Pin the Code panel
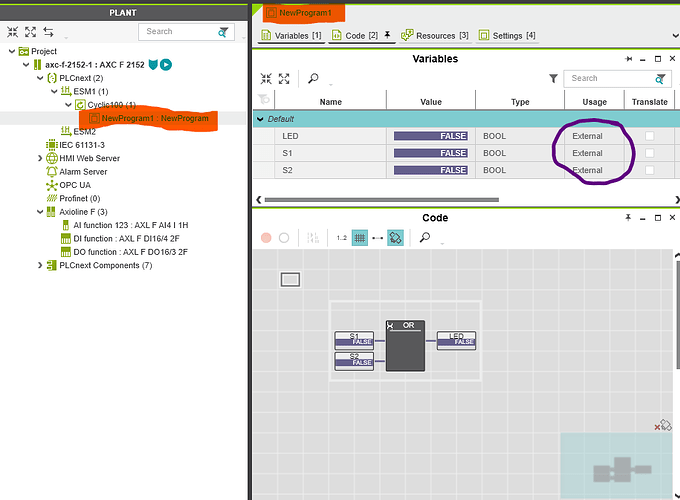This screenshot has height=500, width=680. tap(628, 218)
